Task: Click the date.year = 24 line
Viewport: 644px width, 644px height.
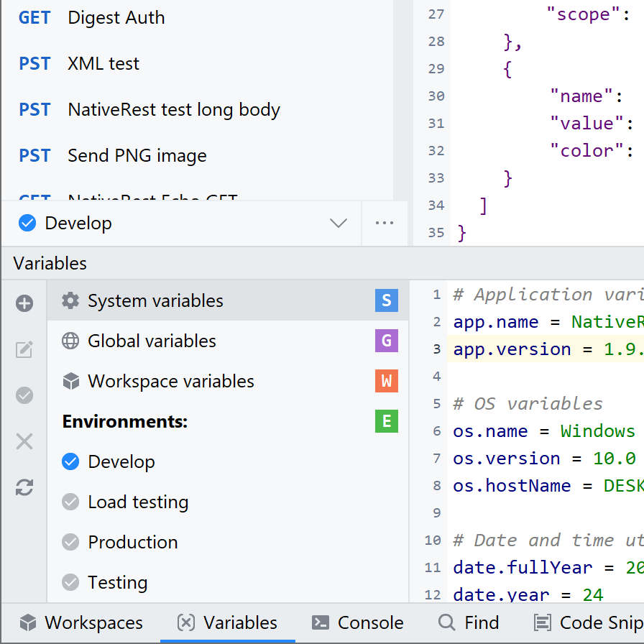Action: coord(528,594)
